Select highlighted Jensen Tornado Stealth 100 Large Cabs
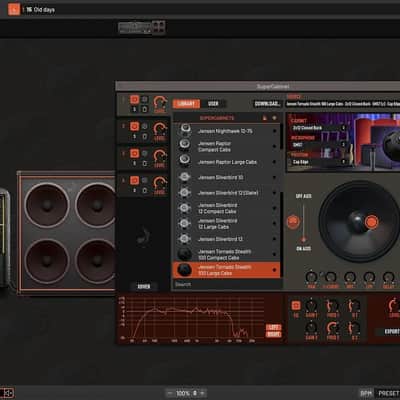This screenshot has width=400, height=400. click(227, 270)
